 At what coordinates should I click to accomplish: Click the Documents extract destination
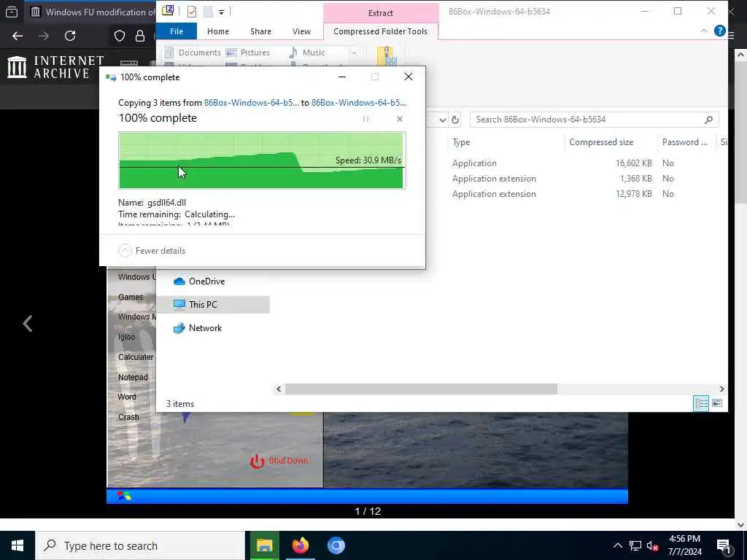point(193,52)
